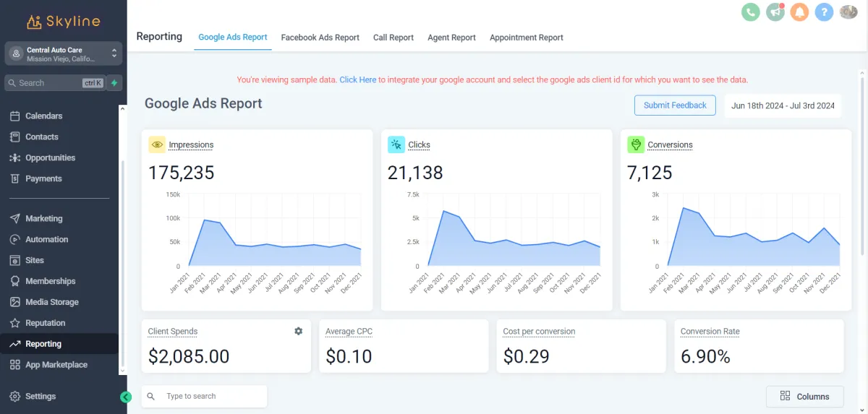This screenshot has height=414, width=868.
Task: Open the date range picker
Action: point(783,105)
